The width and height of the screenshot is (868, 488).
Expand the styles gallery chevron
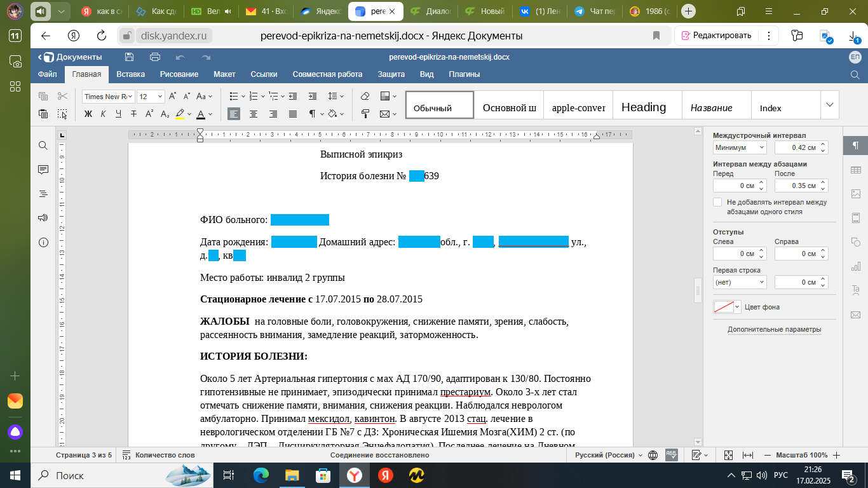click(x=829, y=104)
